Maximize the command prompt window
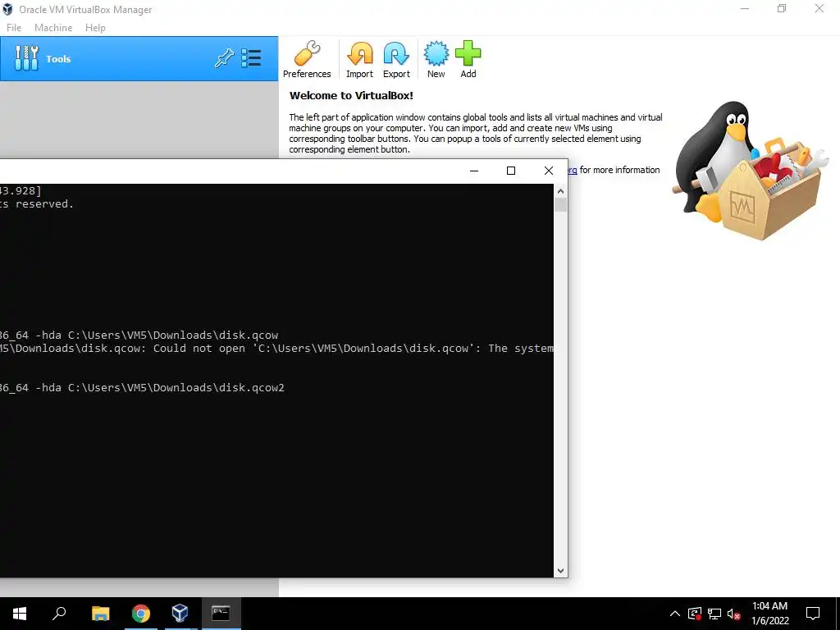This screenshot has width=840, height=630. tap(511, 171)
